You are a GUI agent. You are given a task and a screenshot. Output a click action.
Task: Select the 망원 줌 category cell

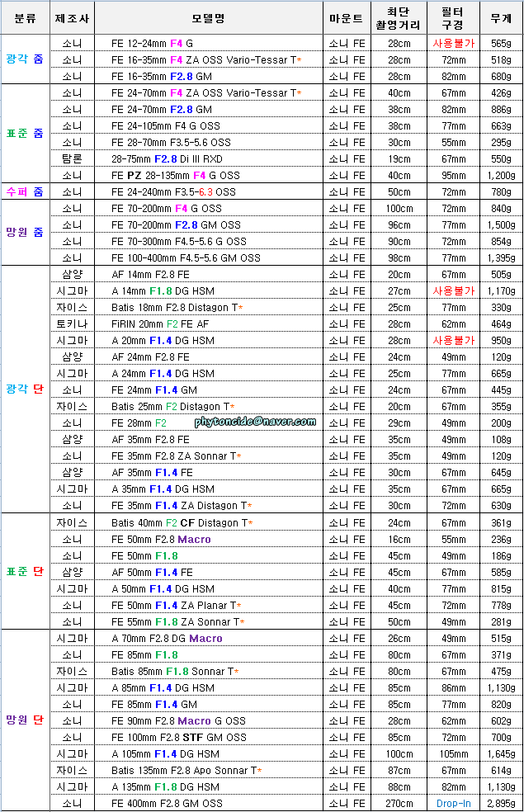click(x=25, y=233)
